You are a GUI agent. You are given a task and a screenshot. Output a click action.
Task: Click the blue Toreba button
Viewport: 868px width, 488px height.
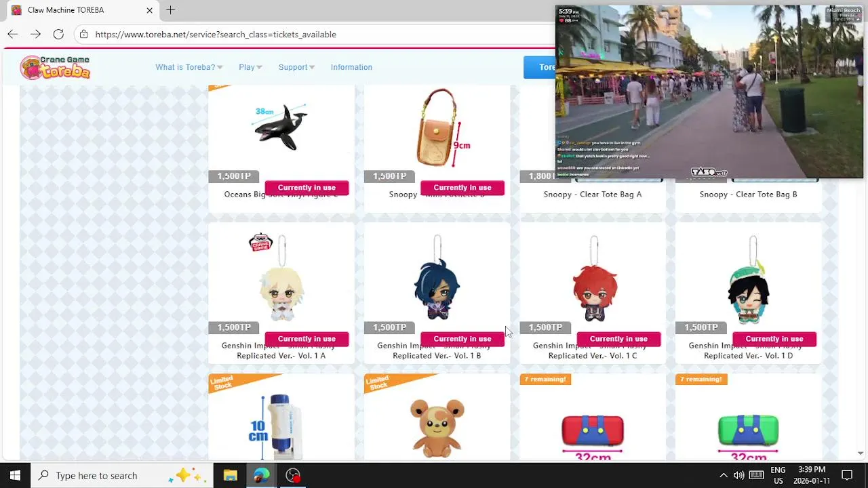tap(540, 67)
